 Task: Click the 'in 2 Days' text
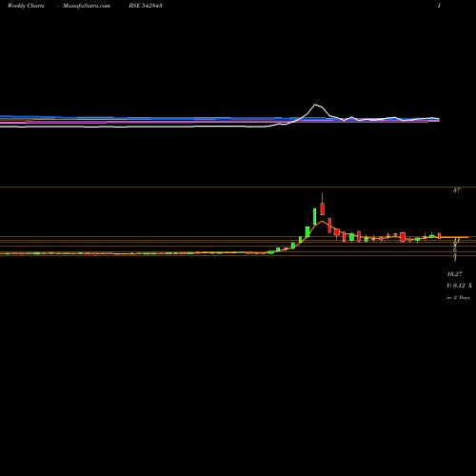point(458,298)
